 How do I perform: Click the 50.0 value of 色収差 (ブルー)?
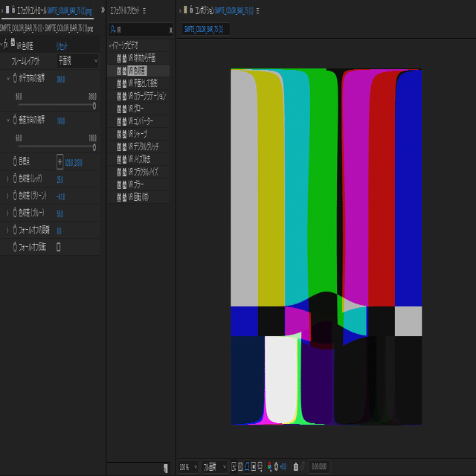pyautogui.click(x=59, y=213)
